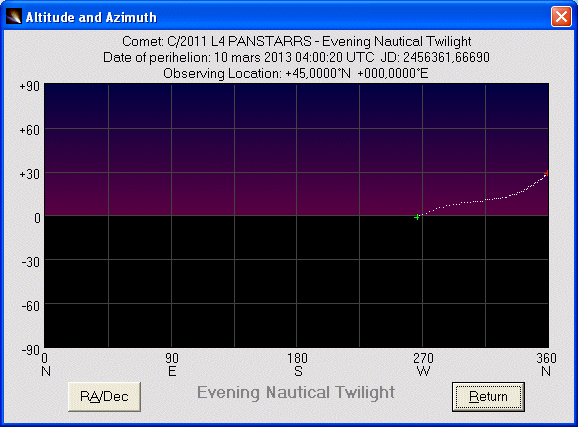Click the Altitude and Azimuth title text
The image size is (578, 427).
(91, 17)
